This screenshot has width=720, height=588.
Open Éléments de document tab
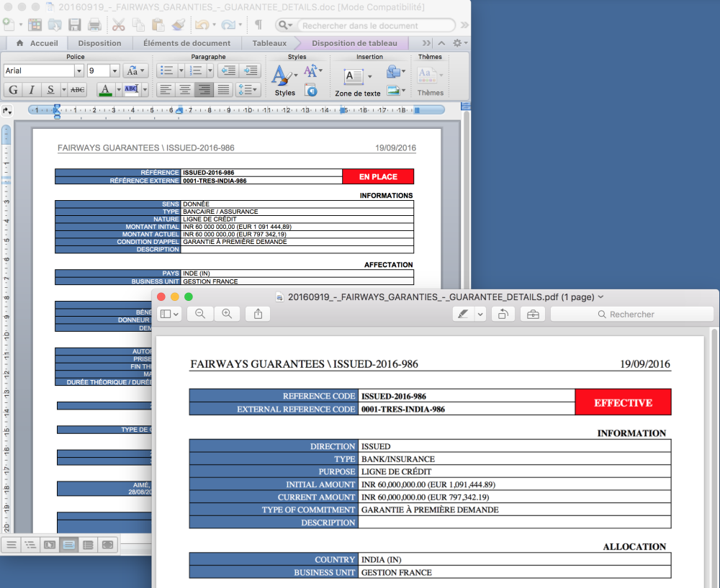pyautogui.click(x=186, y=43)
